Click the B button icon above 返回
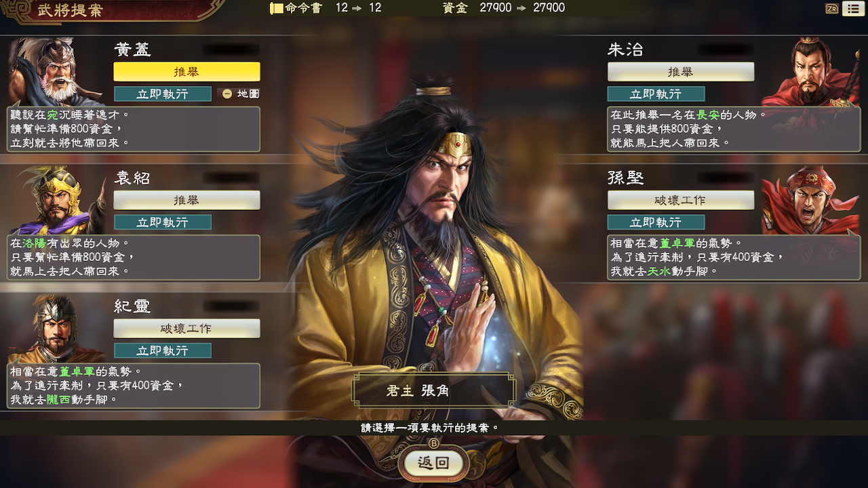Image resolution: width=868 pixels, height=488 pixels. point(434,443)
